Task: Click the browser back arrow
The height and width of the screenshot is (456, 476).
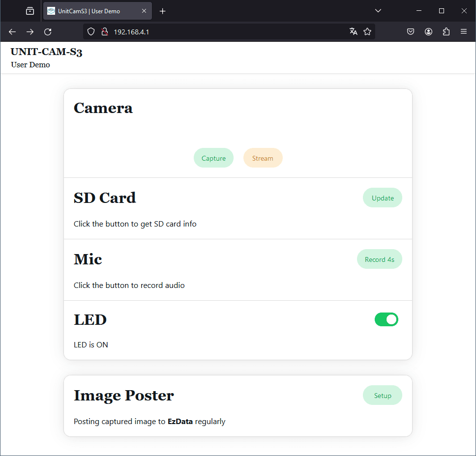Action: click(12, 32)
